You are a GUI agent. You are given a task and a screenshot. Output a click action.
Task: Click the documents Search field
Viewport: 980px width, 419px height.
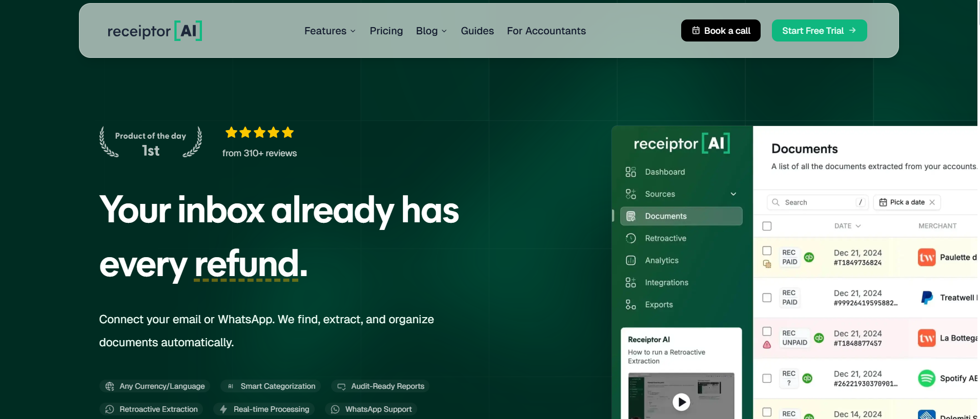[817, 202]
